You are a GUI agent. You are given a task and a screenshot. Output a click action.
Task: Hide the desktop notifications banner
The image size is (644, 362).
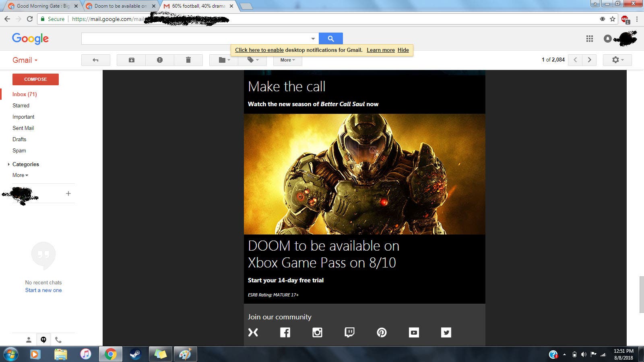point(403,50)
